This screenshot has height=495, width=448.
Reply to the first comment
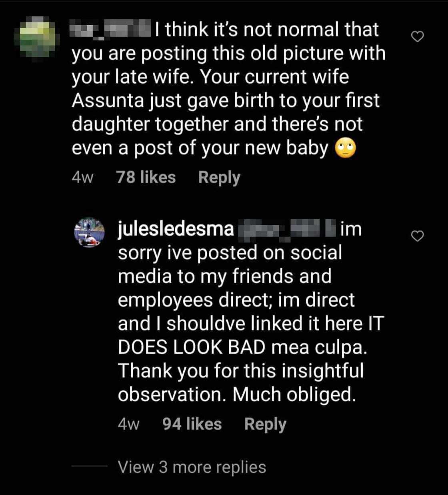(219, 176)
